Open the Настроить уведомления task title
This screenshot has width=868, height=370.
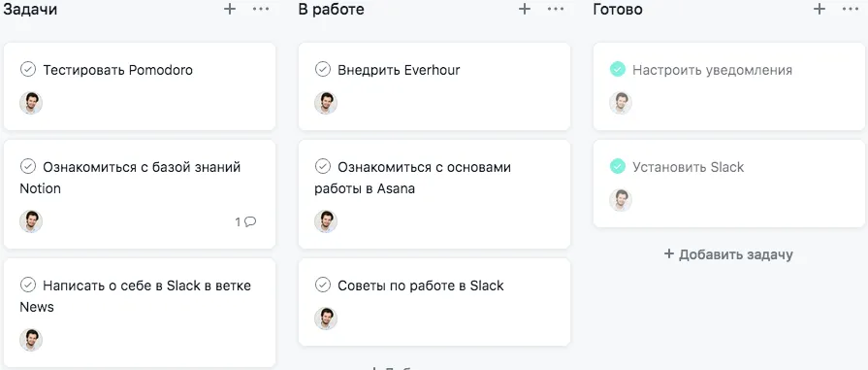(713, 71)
